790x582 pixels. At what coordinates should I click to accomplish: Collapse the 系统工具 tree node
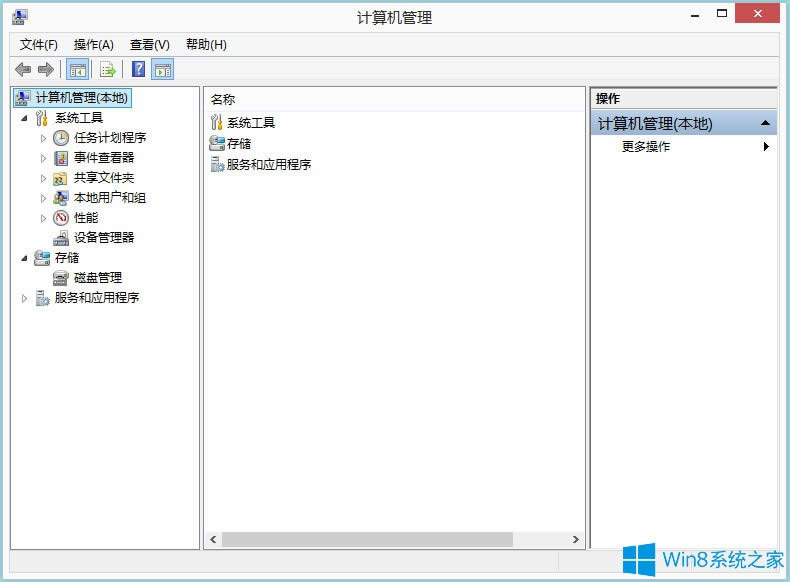click(24, 118)
